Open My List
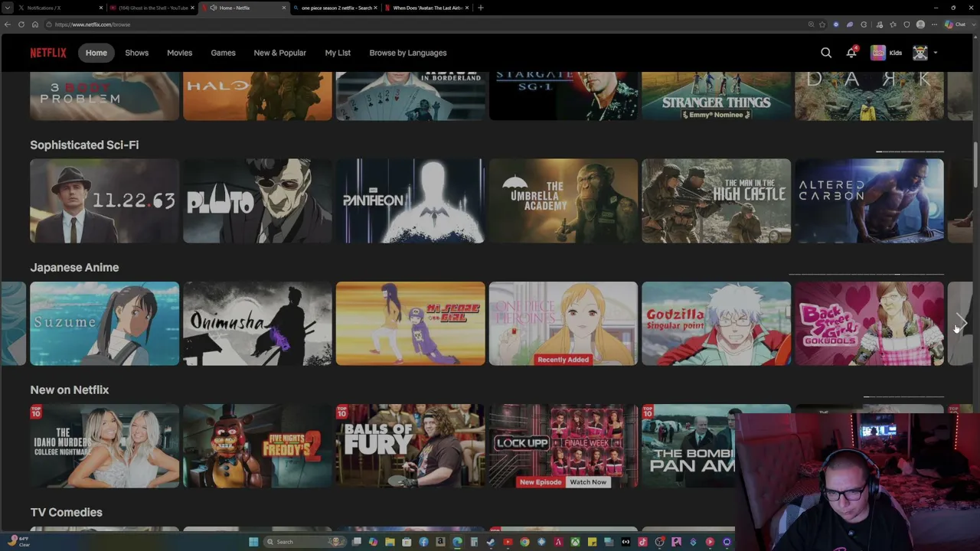Screen dimensions: 980x551 [338, 53]
